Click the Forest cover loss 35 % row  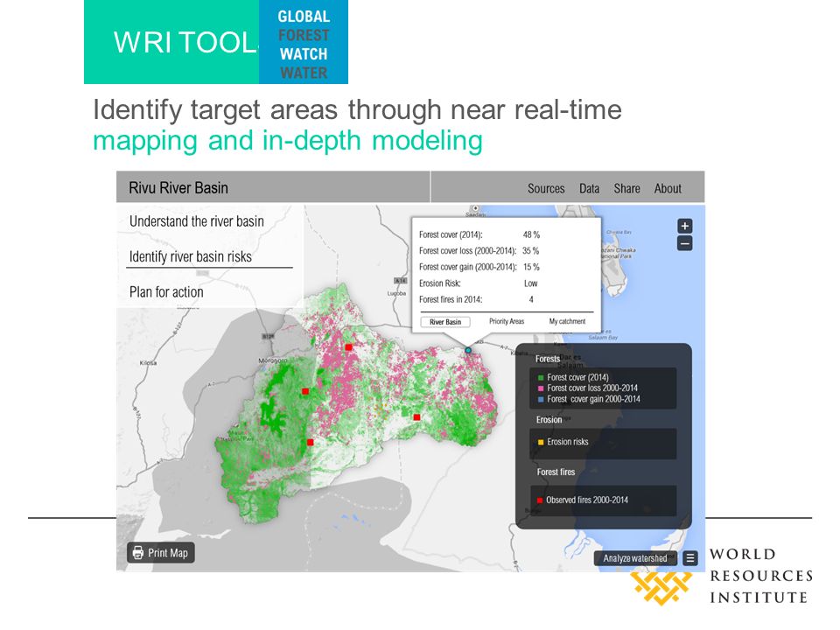tap(479, 251)
